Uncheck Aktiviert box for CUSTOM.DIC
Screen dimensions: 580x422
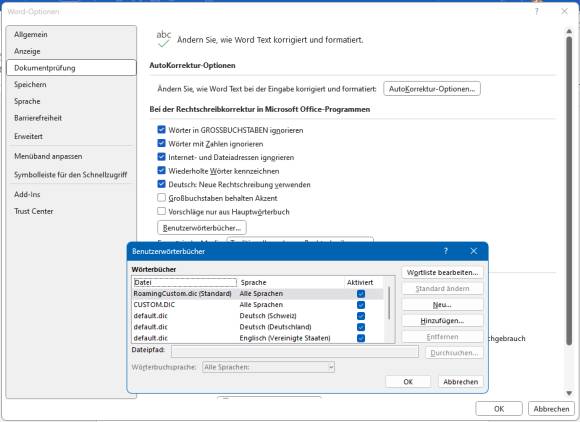point(361,305)
